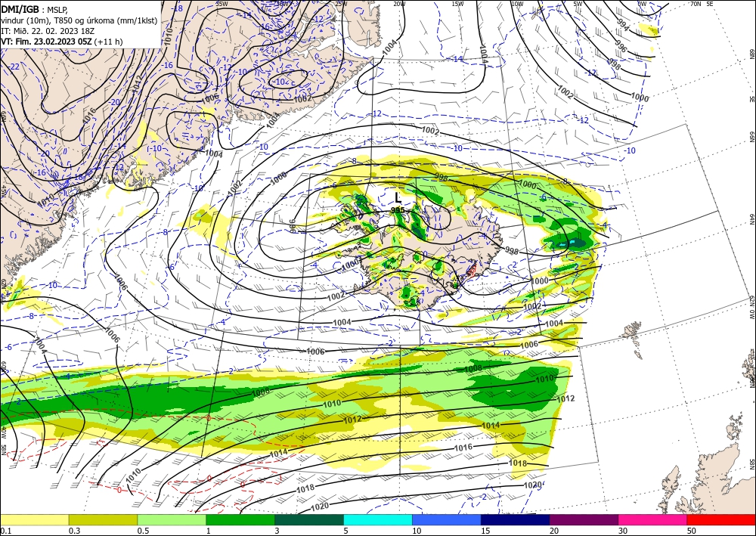The height and width of the screenshot is (536, 756).
Task: Click the '995' central pressure label
Action: (398, 210)
